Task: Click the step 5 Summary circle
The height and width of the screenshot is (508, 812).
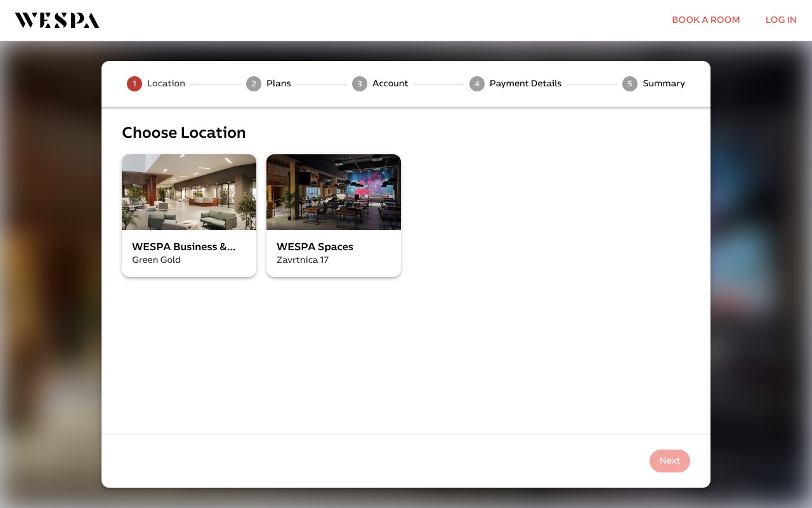Action: 630,83
